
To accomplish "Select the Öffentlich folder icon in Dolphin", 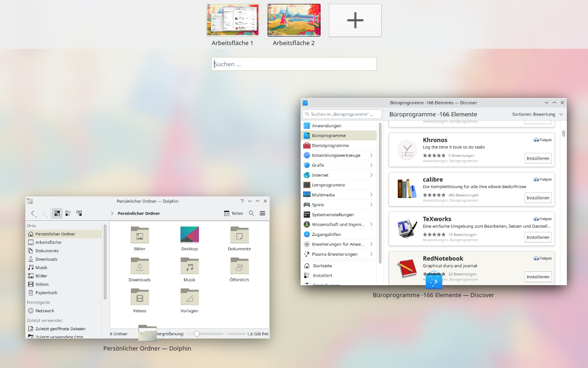I will pyautogui.click(x=239, y=266).
